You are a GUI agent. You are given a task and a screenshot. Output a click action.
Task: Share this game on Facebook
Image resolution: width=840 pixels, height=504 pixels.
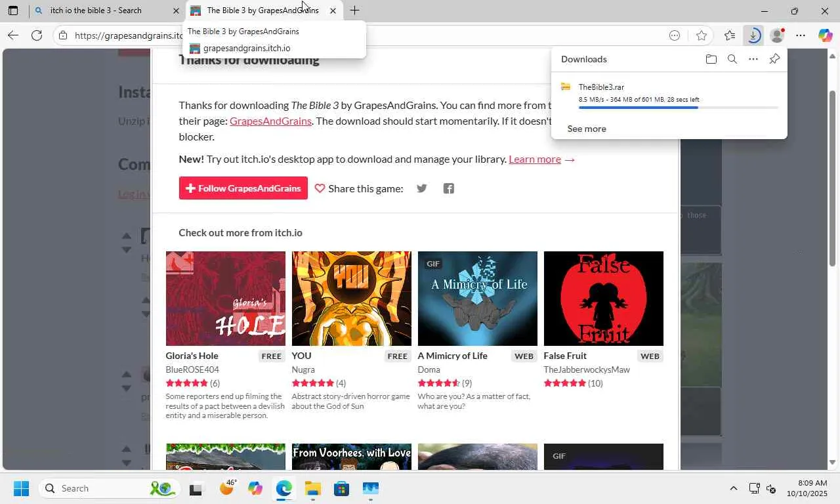[x=449, y=188]
